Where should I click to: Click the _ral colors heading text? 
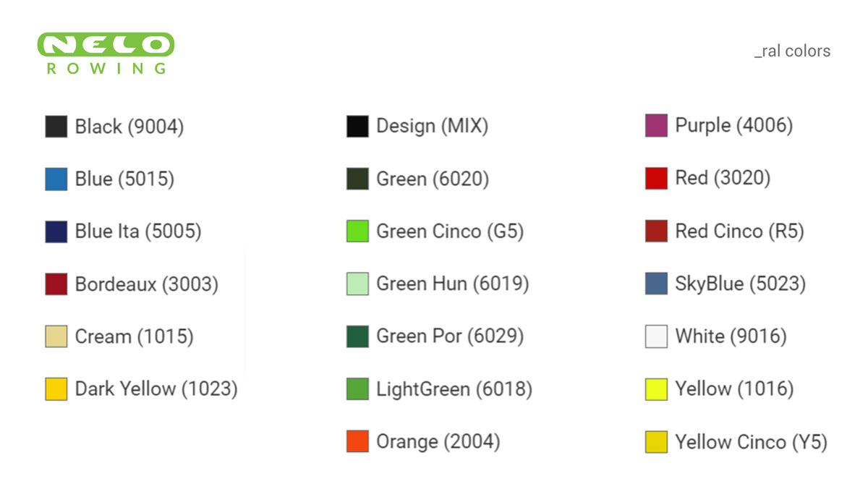click(x=792, y=51)
